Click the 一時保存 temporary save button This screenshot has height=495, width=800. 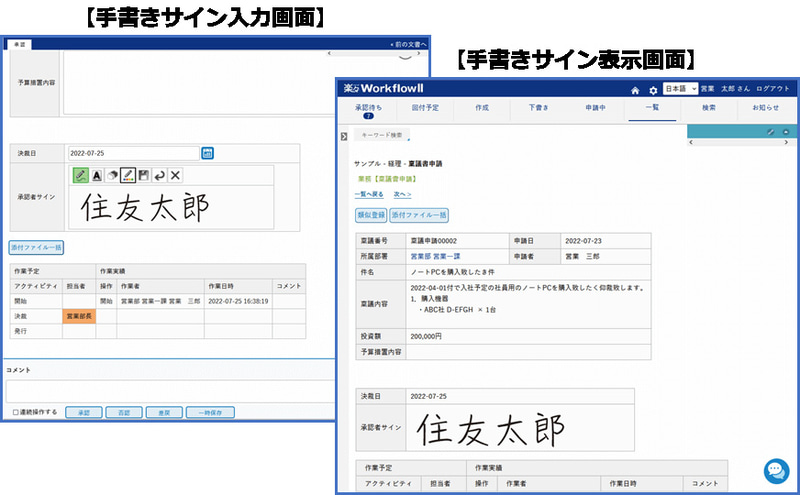[210, 412]
